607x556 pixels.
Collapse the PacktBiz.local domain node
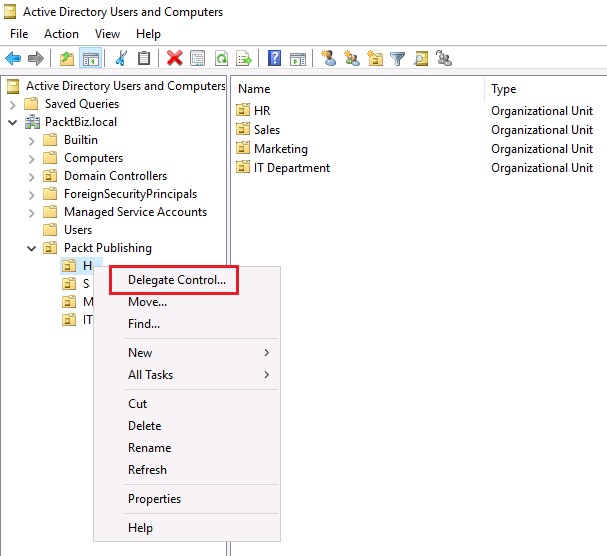(x=12, y=122)
